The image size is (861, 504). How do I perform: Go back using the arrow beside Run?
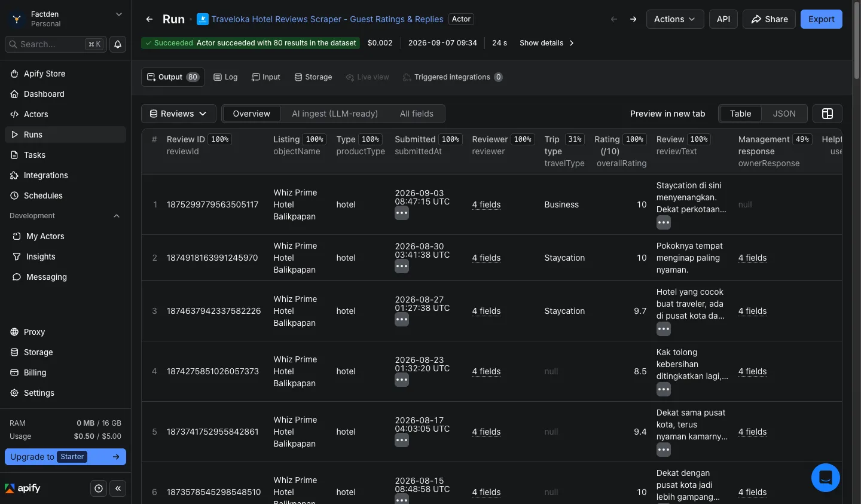point(149,19)
